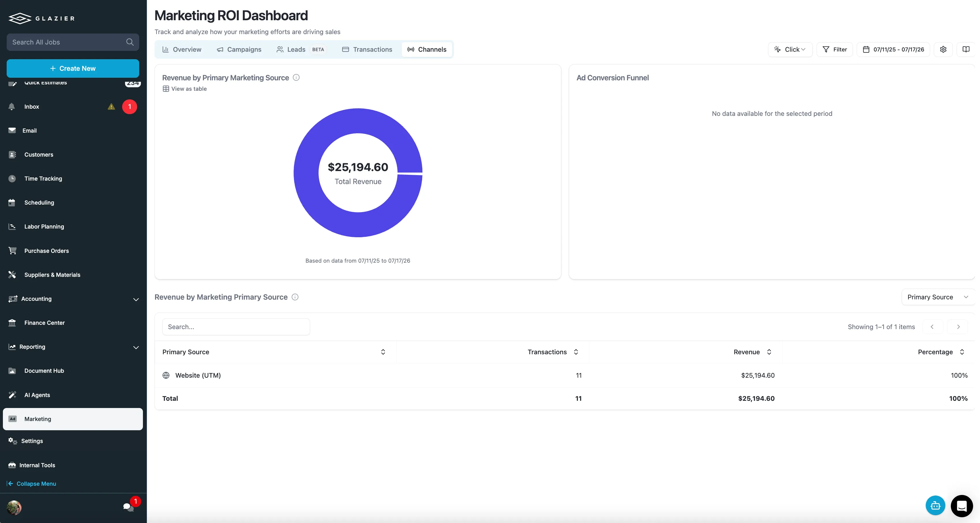Switch to the Transactions tab

367,49
